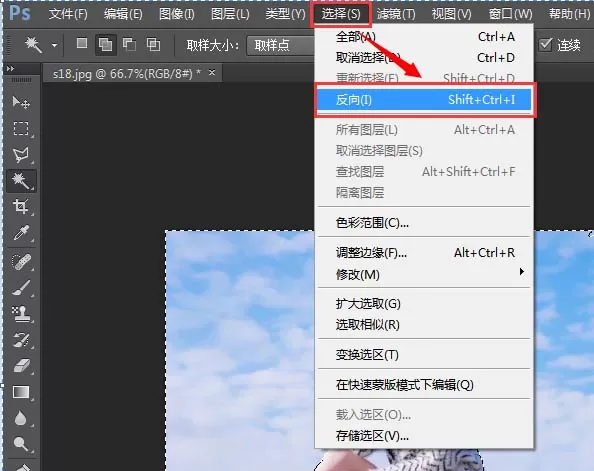This screenshot has height=471, width=594.
Task: Choose 选取相似(R) Similar
Action: pyautogui.click(x=424, y=325)
